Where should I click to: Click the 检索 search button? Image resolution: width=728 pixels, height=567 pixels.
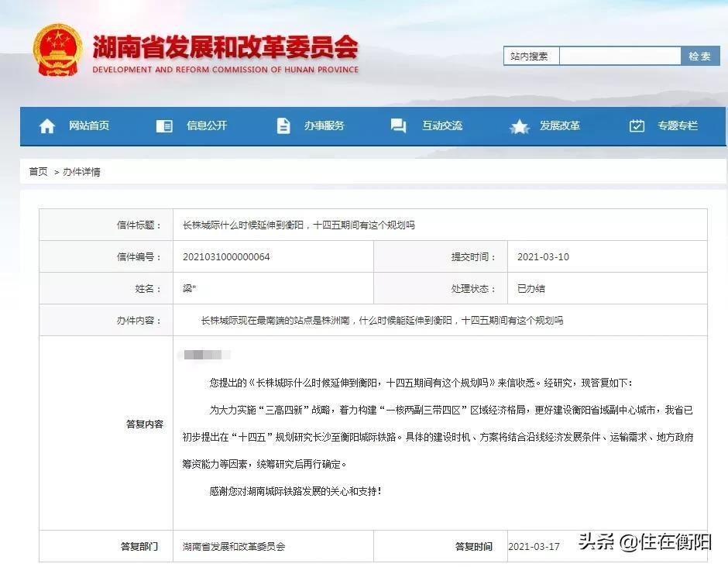700,57
